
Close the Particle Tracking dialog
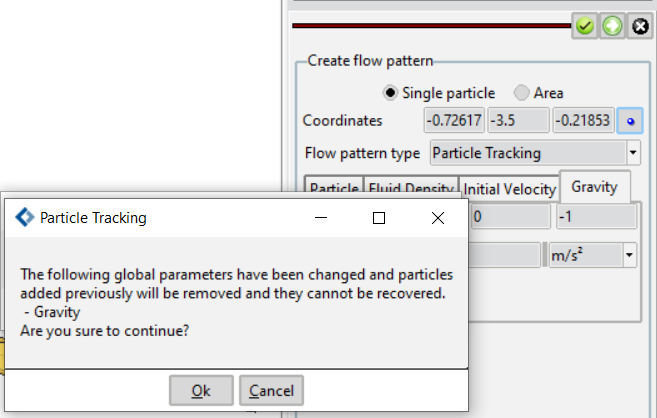pyautogui.click(x=437, y=218)
